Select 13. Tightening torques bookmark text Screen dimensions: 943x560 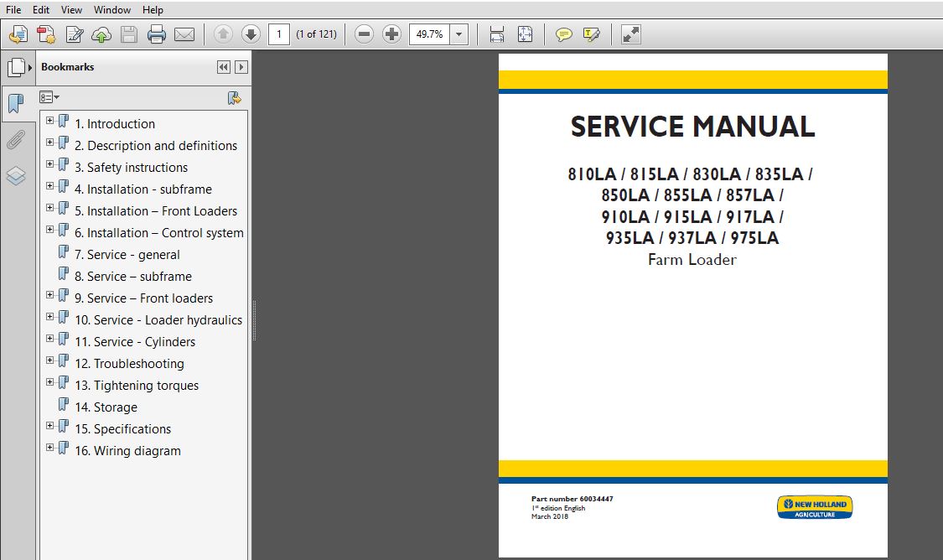(x=137, y=386)
